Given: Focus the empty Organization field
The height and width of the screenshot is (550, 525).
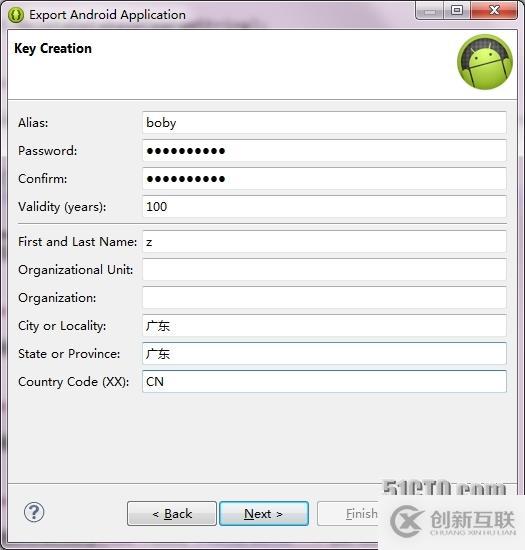Looking at the screenshot, I should (x=324, y=298).
